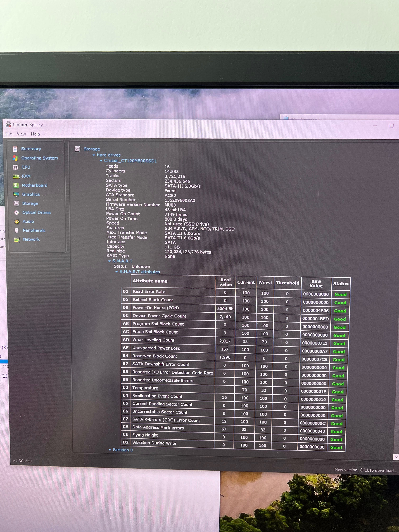Click Device Power Cycle Count attribute

(159, 316)
